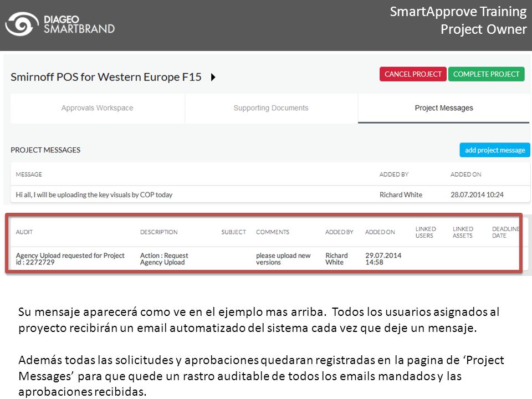
Task: Click the 'Smirnoff POS for Western Europe F15' title
Action: (x=106, y=77)
